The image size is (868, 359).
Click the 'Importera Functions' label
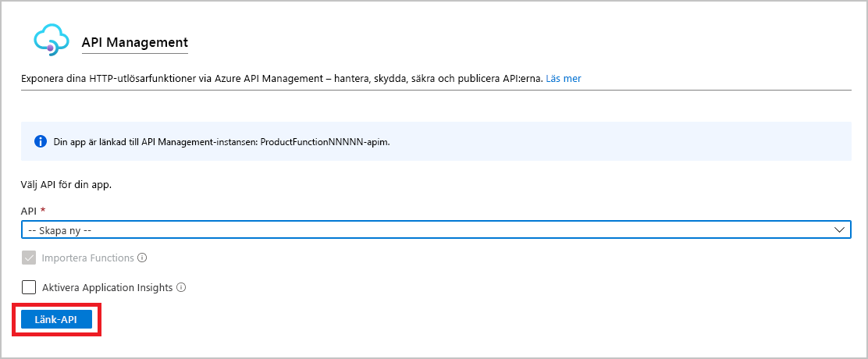88,258
